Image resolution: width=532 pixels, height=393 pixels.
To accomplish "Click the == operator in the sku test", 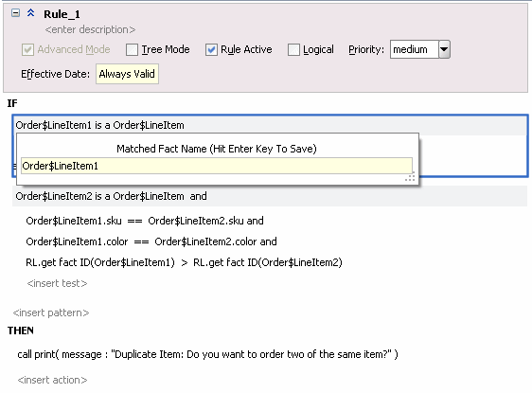I will click(x=134, y=222).
